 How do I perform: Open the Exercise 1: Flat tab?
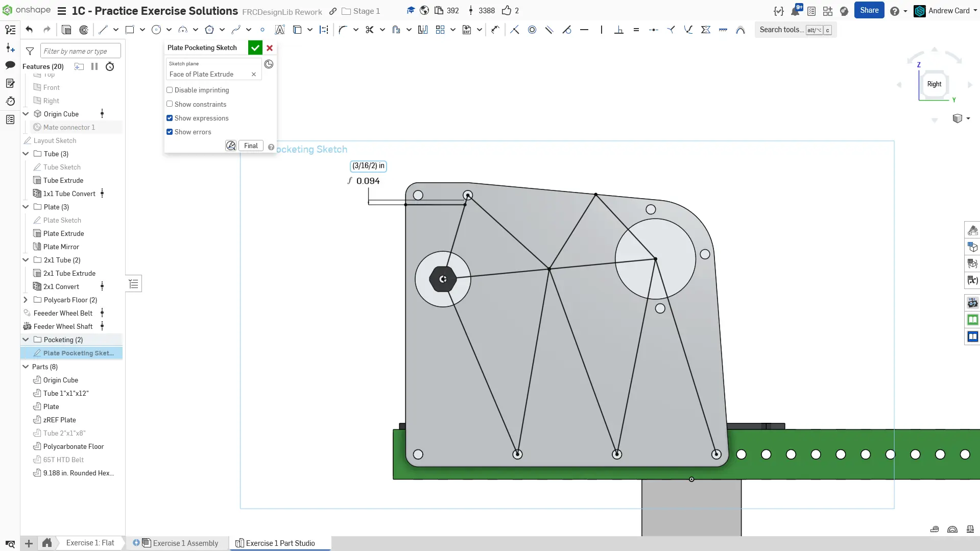click(x=90, y=543)
